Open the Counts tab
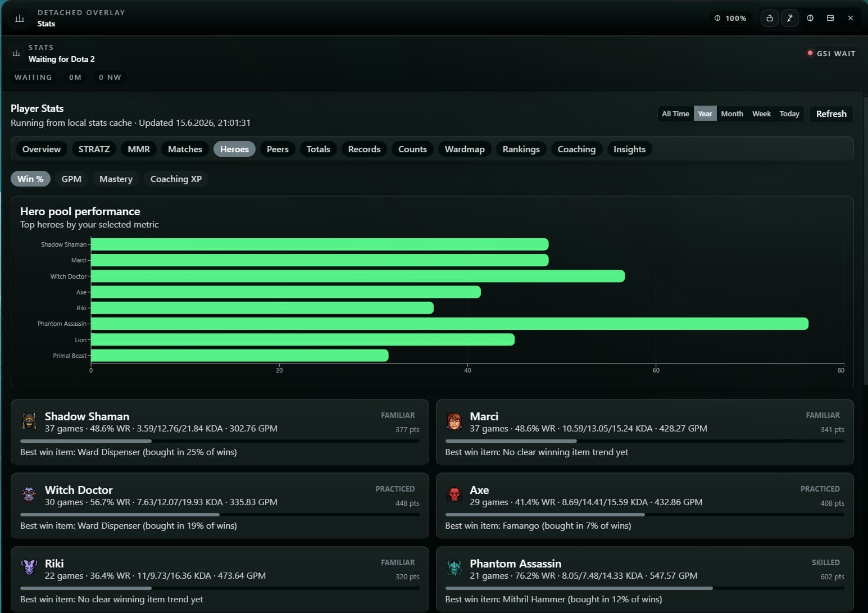868x613 pixels. click(412, 149)
